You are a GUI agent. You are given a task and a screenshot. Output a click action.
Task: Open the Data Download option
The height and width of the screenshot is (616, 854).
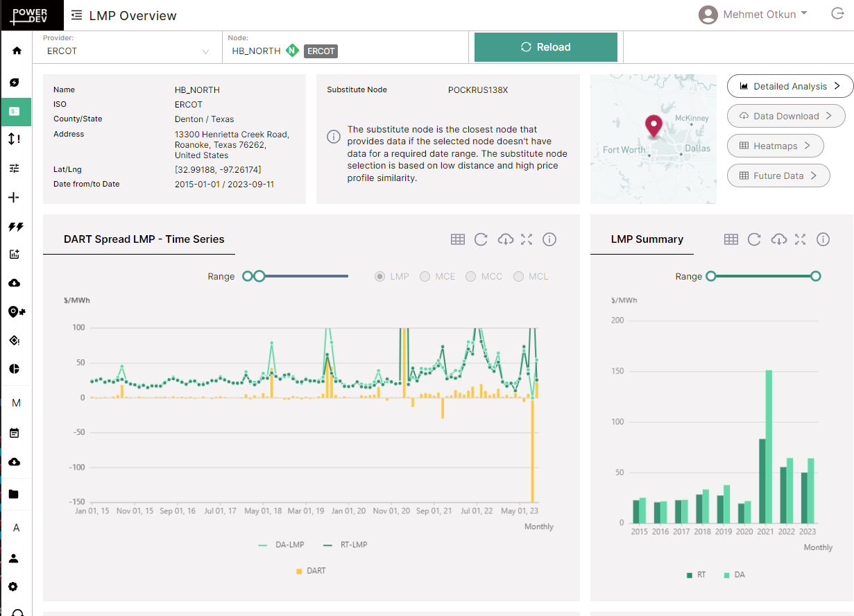(x=786, y=116)
